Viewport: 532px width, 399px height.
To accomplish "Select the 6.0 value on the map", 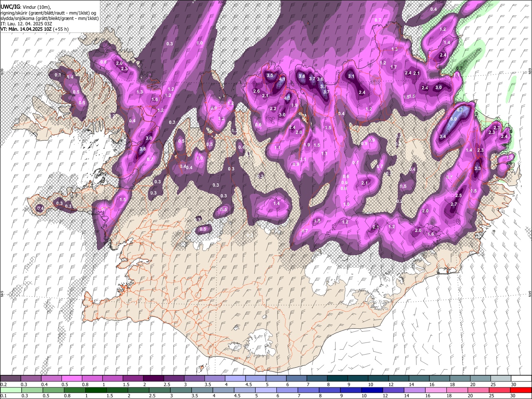I will pyautogui.click(x=453, y=119).
